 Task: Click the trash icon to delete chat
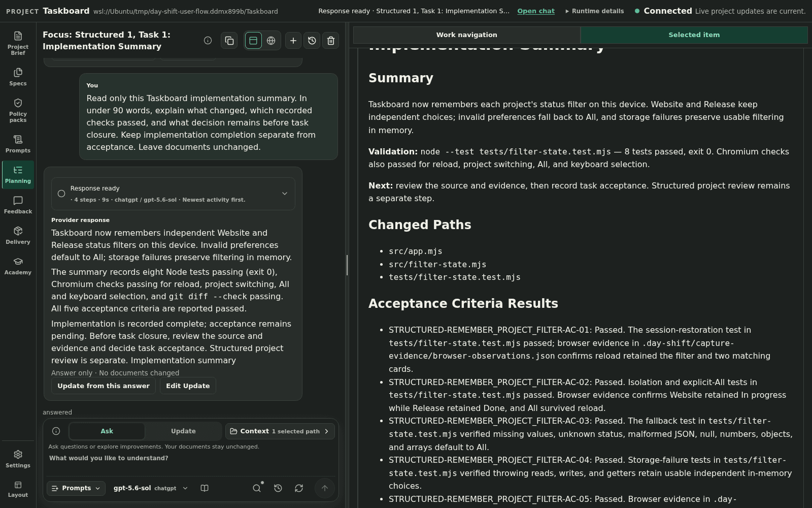click(x=331, y=41)
